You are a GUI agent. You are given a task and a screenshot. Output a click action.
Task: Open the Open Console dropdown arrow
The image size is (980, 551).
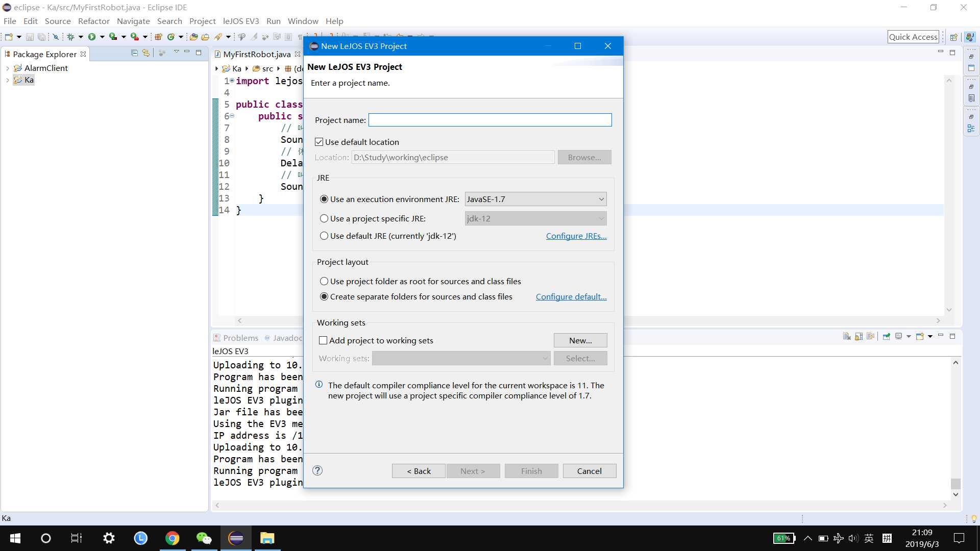[x=930, y=336]
